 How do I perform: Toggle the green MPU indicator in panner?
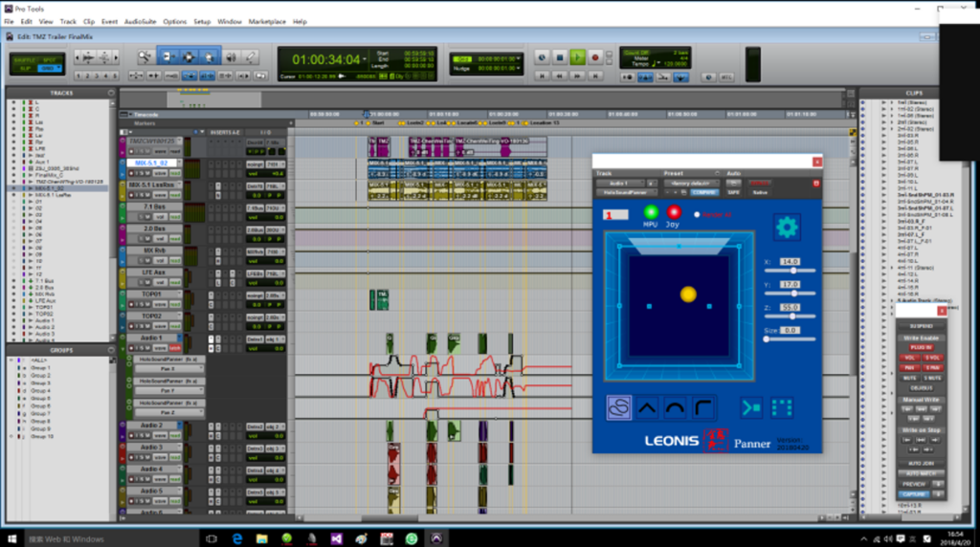coord(651,211)
